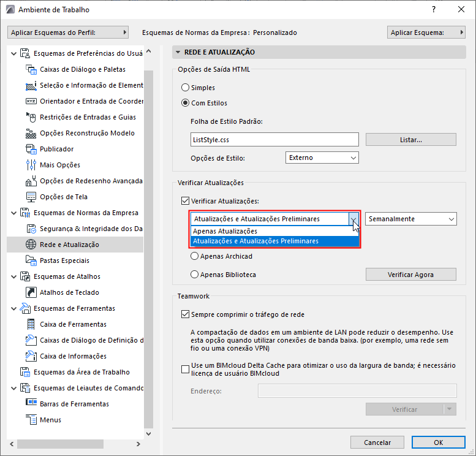Image resolution: width=476 pixels, height=456 pixels.
Task: Click the Esquemas de Atalhos icon
Action: pos(25,276)
